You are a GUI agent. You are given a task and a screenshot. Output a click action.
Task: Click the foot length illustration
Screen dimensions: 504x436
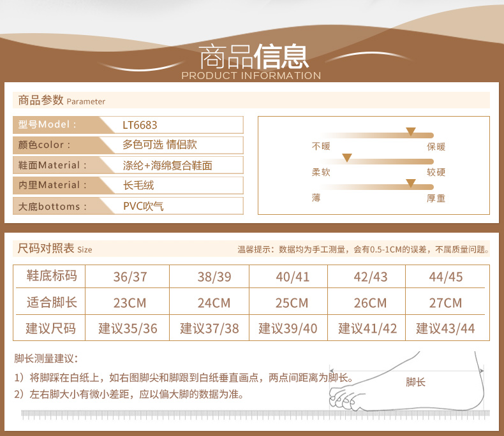point(406,381)
